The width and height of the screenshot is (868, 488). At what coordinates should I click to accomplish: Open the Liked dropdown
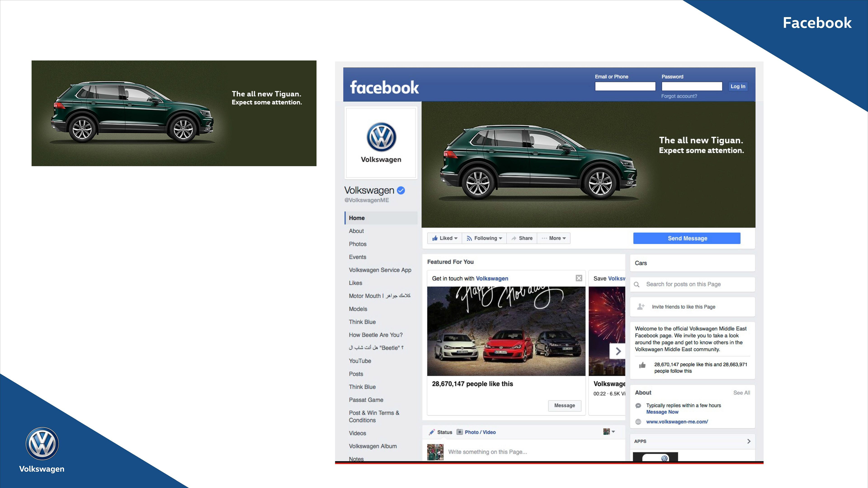445,238
